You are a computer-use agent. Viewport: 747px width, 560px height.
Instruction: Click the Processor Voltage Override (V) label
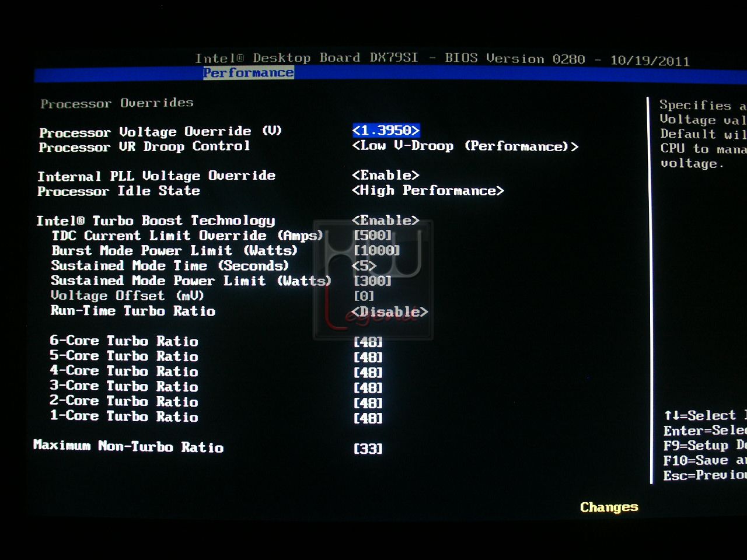click(160, 132)
